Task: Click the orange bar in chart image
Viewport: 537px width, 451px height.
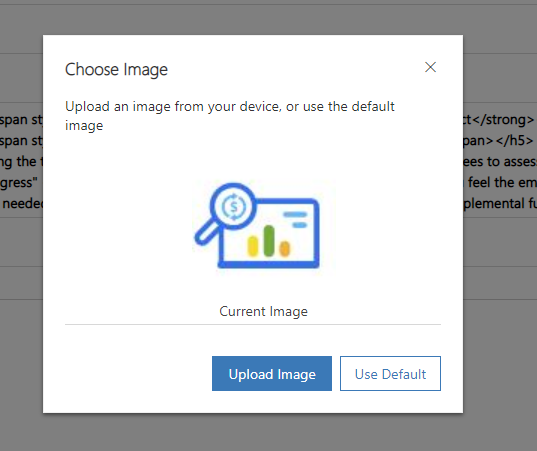Action: coord(285,249)
